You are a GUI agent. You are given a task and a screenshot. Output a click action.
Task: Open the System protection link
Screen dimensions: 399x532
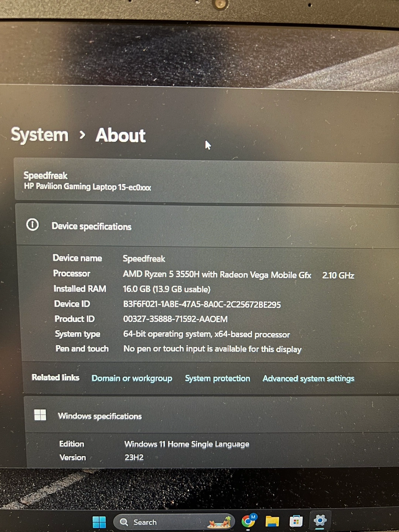[x=217, y=378]
